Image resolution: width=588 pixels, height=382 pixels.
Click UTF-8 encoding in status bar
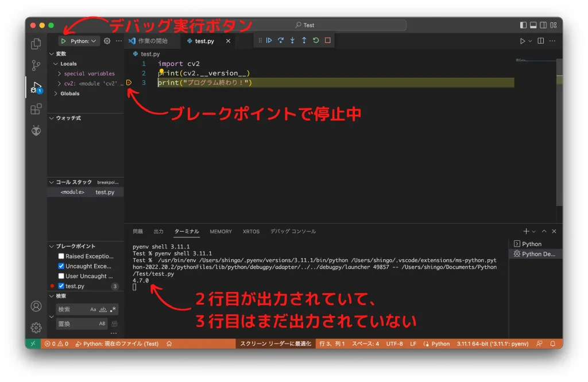click(x=394, y=344)
